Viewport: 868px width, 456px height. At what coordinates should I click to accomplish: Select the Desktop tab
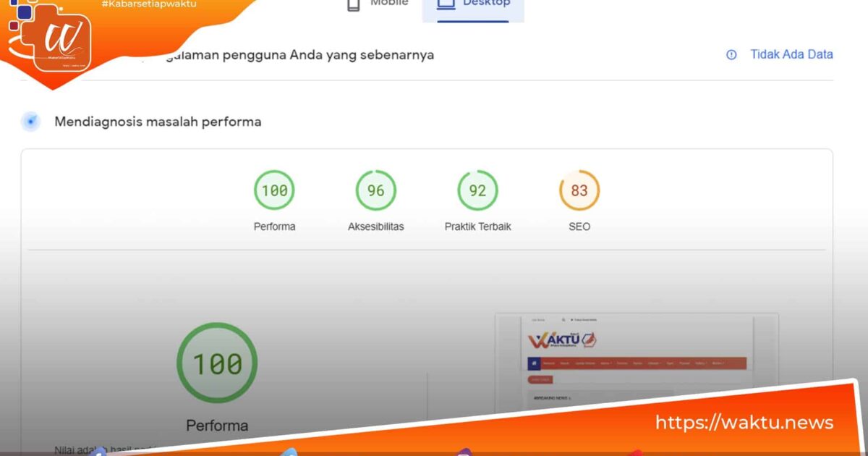pos(474,4)
